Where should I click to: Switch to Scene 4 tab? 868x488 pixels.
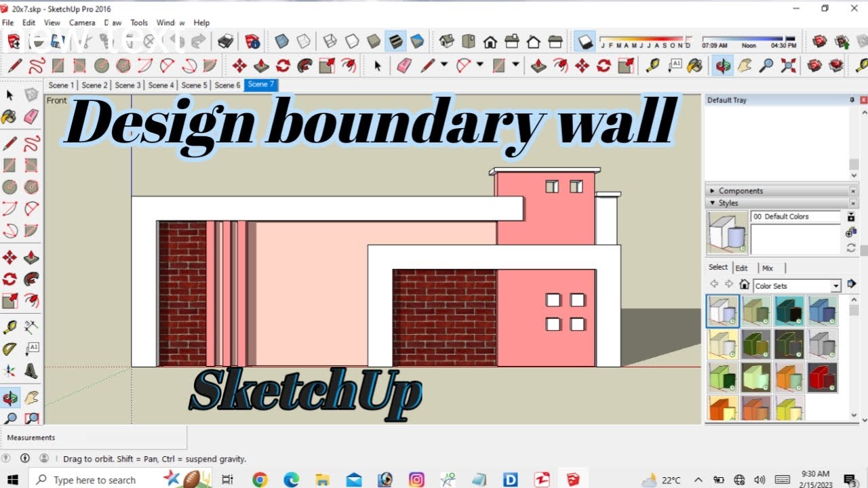[x=161, y=85]
